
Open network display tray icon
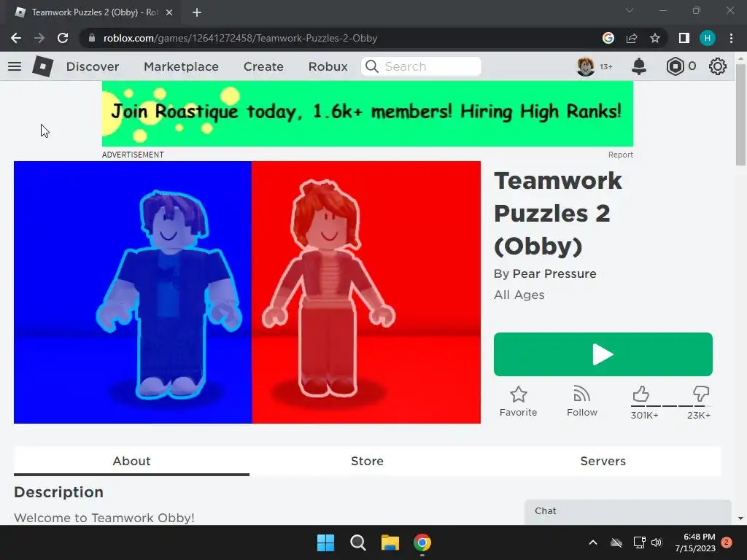point(639,542)
